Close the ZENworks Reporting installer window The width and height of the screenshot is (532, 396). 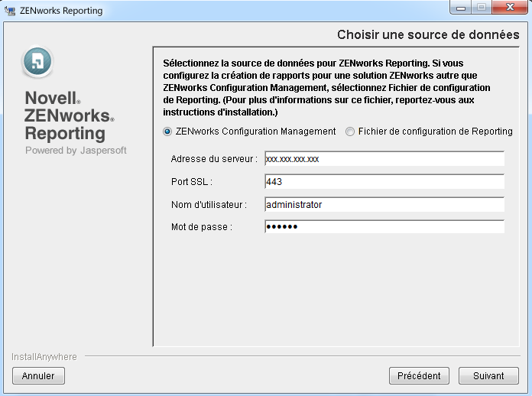coord(510,8)
